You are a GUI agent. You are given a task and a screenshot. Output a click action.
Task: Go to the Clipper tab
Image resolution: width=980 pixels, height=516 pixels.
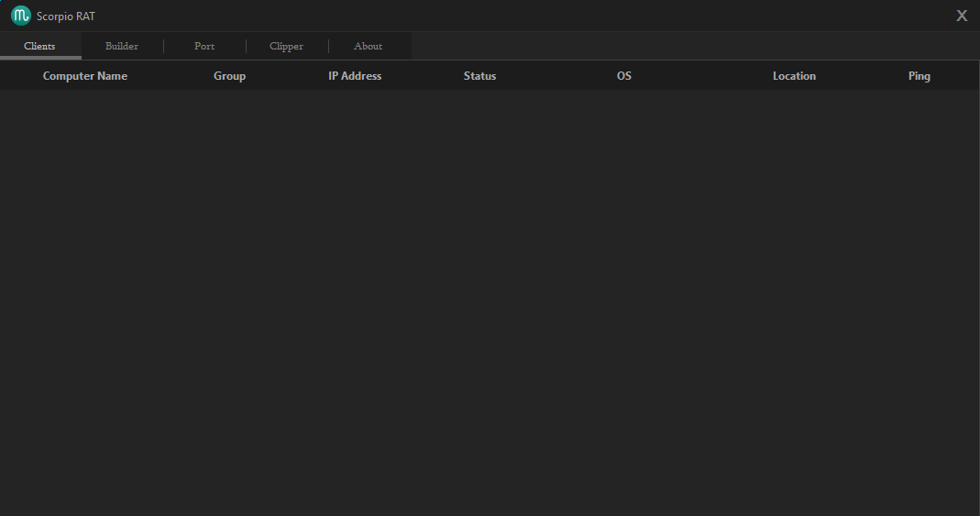coord(286,46)
